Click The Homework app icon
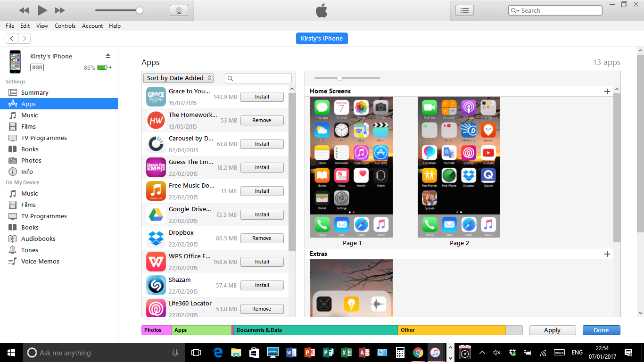This screenshot has width=644, height=362. pos(156,120)
